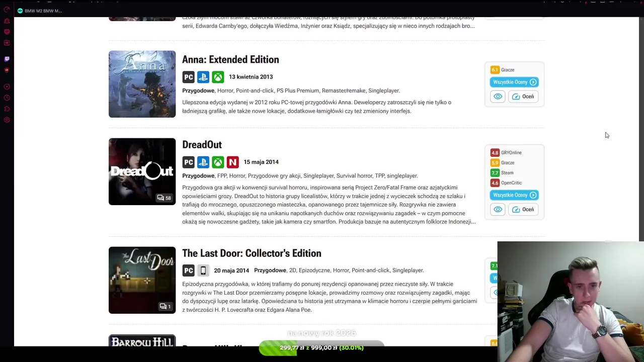Open History clock icon in sidebar
Screen dimensions: 644x362
click(x=7, y=98)
